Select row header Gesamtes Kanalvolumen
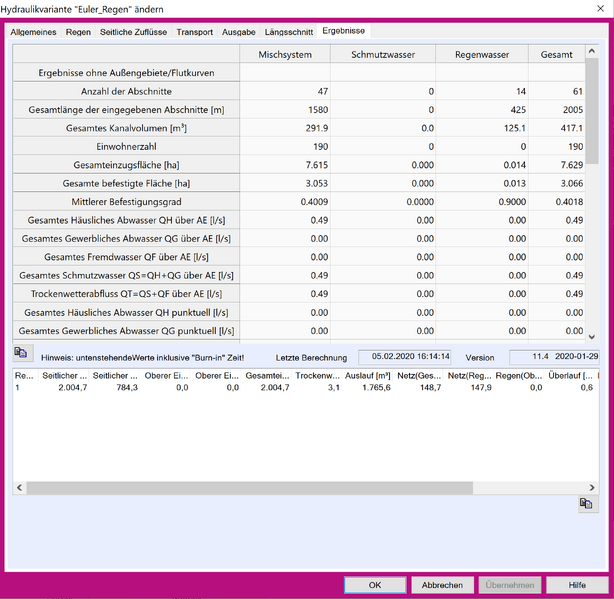 126,128
